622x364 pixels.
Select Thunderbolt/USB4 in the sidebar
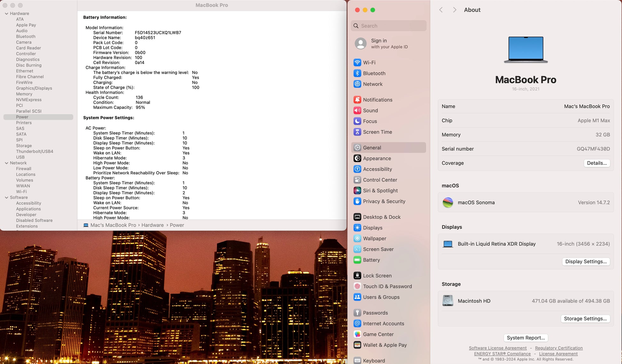tap(35, 152)
